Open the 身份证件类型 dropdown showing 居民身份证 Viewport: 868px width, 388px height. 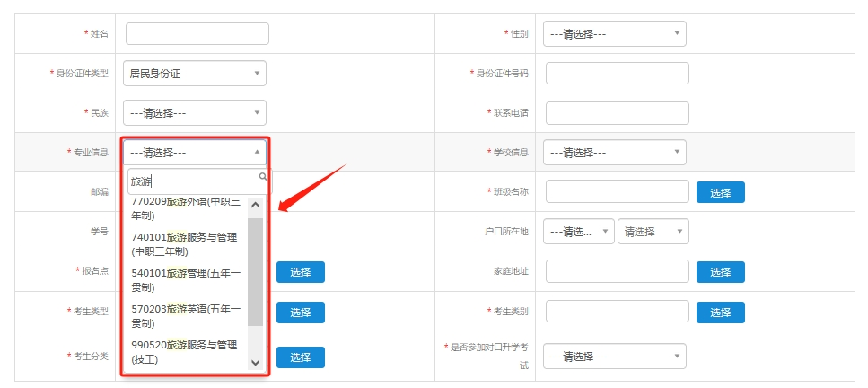[194, 73]
